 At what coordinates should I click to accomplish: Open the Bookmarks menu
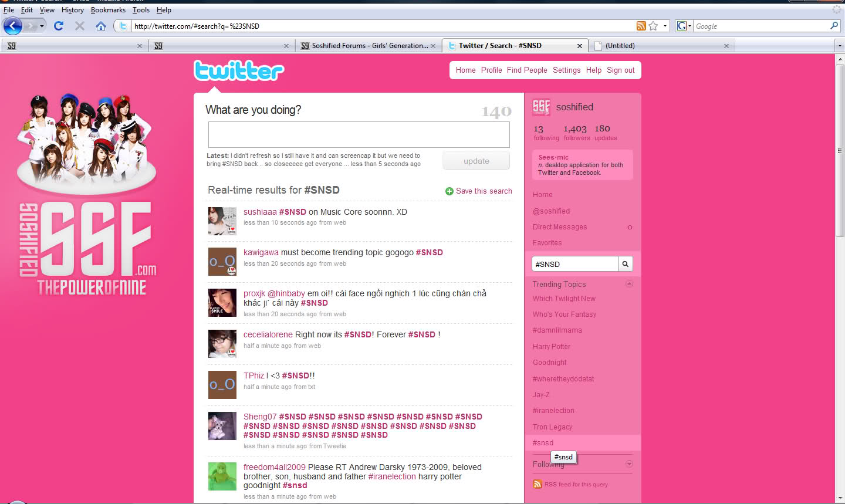tap(108, 10)
